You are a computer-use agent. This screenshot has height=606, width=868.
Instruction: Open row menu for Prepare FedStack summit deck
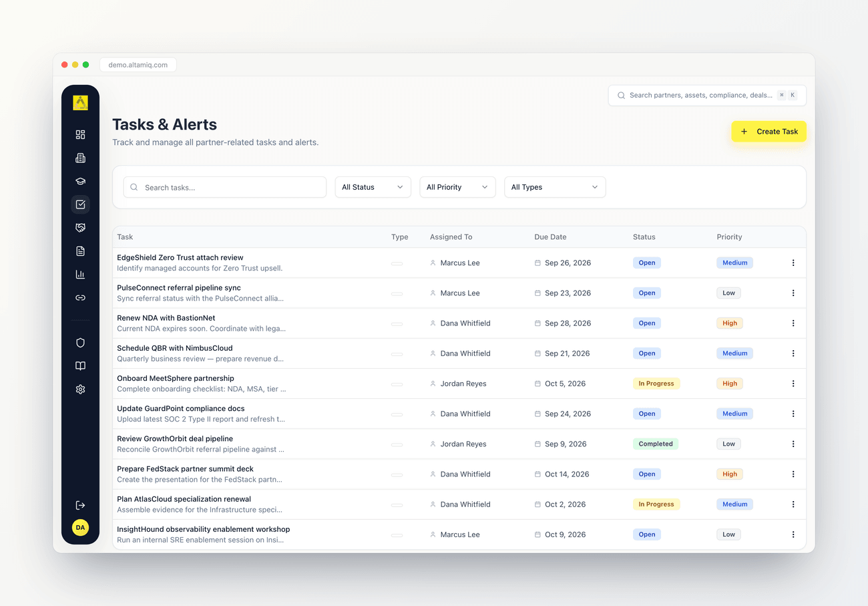click(793, 474)
